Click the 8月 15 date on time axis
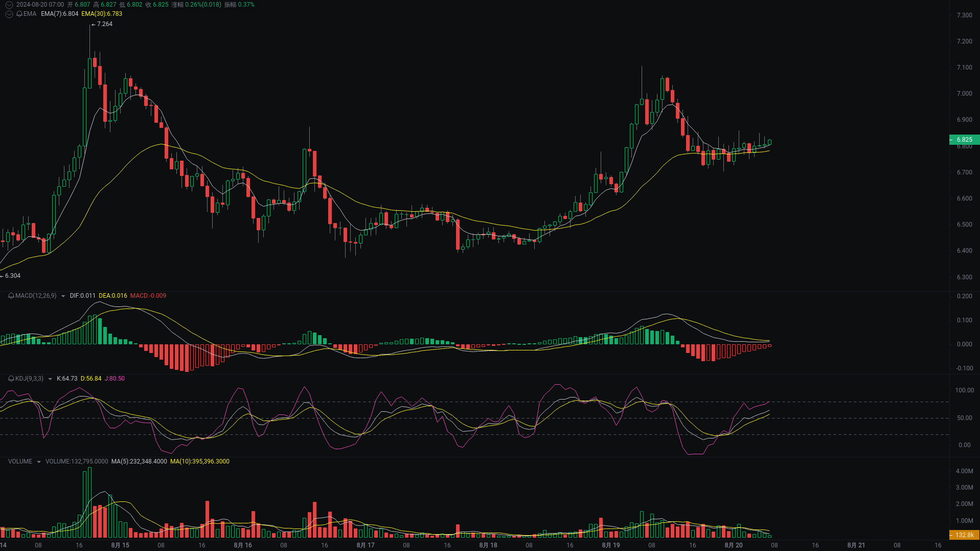Image resolution: width=980 pixels, height=551 pixels. 120,545
